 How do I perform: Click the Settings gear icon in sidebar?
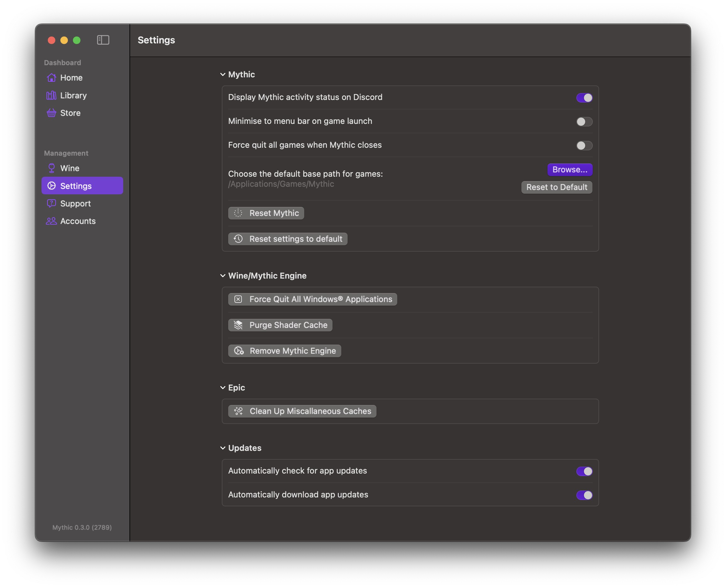point(52,186)
